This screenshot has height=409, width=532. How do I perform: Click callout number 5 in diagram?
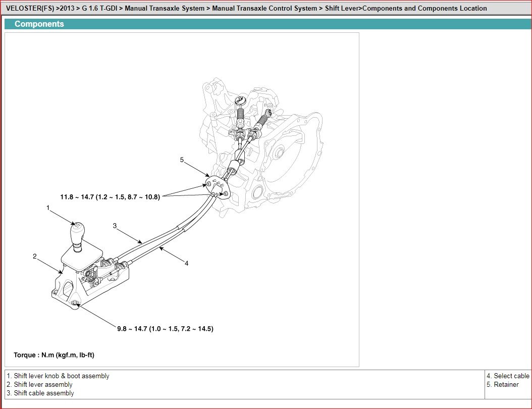182,160
